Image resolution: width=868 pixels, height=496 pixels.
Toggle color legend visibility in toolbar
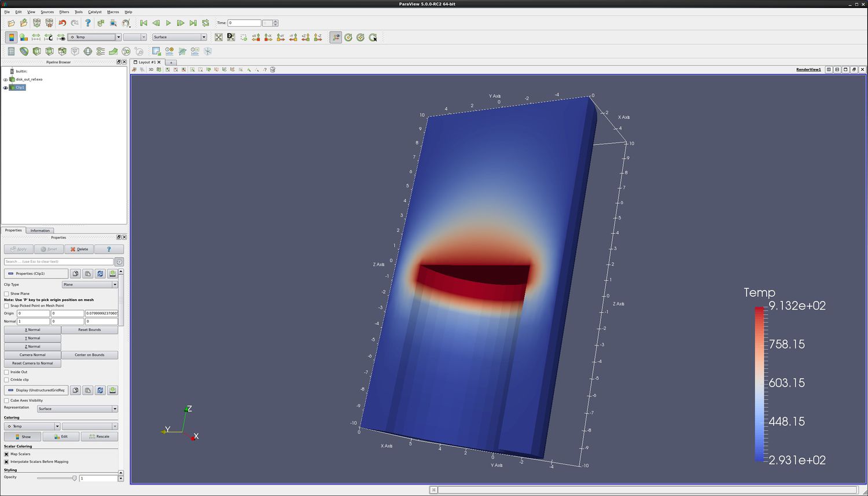[11, 37]
